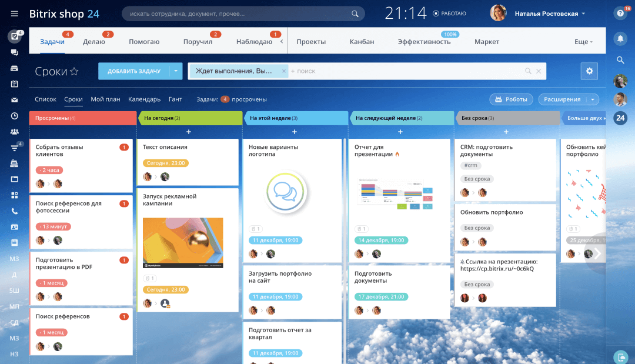635x364 pixels.
Task: Click the 'просрочены' tasks counter link
Action: pyautogui.click(x=249, y=99)
